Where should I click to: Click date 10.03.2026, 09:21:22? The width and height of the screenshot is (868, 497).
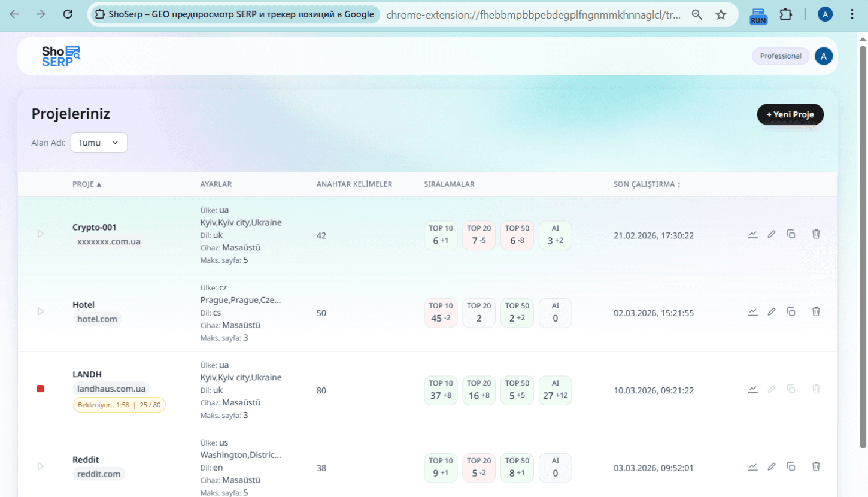click(x=654, y=391)
